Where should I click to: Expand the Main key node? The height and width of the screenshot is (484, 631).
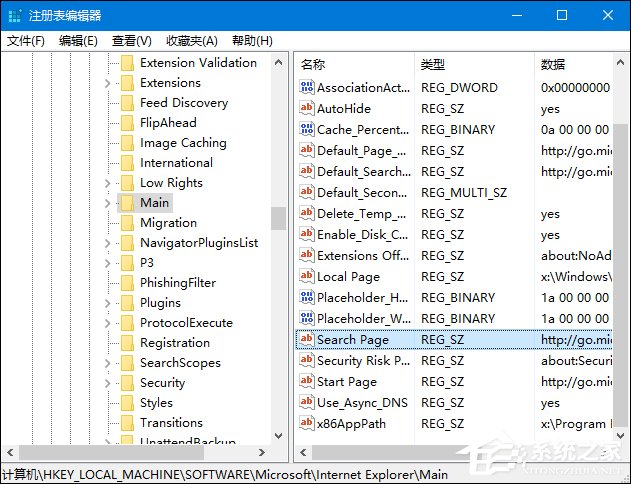108,203
